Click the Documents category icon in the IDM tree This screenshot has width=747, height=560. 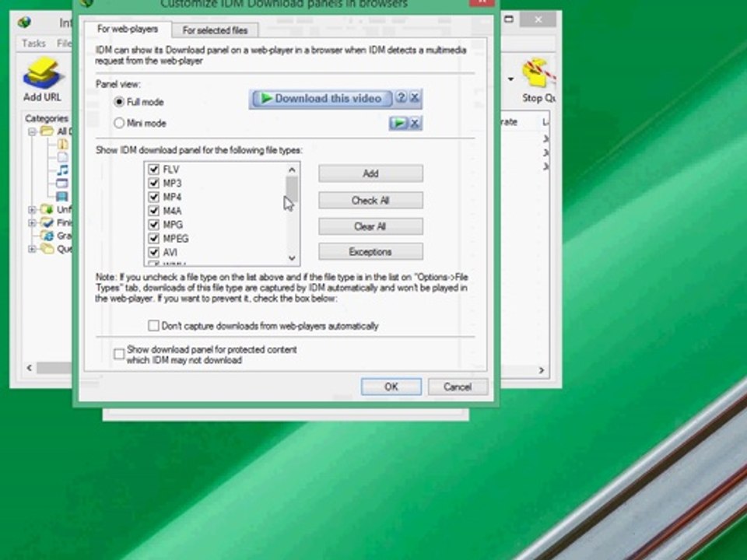click(62, 156)
